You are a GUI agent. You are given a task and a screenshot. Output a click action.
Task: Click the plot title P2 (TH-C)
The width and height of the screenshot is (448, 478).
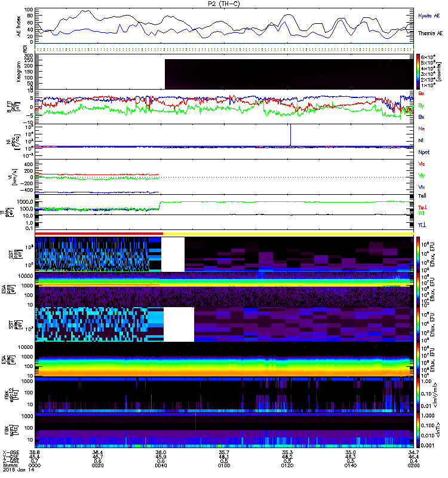(x=223, y=4)
